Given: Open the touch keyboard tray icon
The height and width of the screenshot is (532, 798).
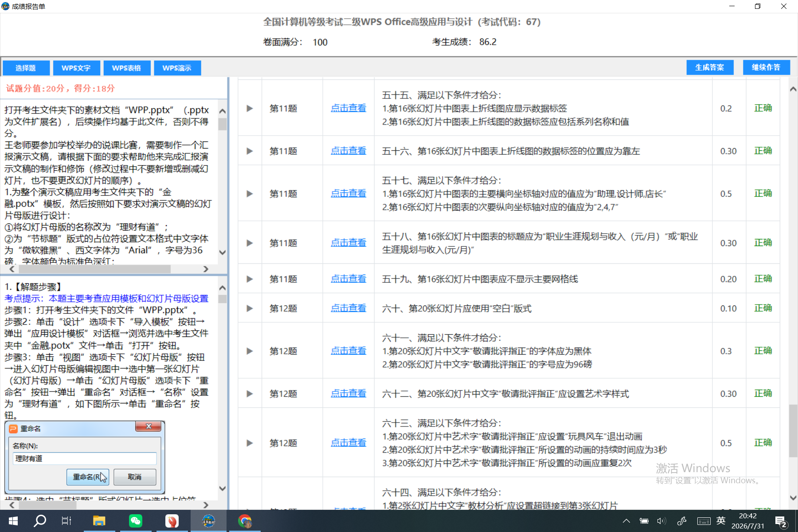Looking at the screenshot, I should (704, 521).
